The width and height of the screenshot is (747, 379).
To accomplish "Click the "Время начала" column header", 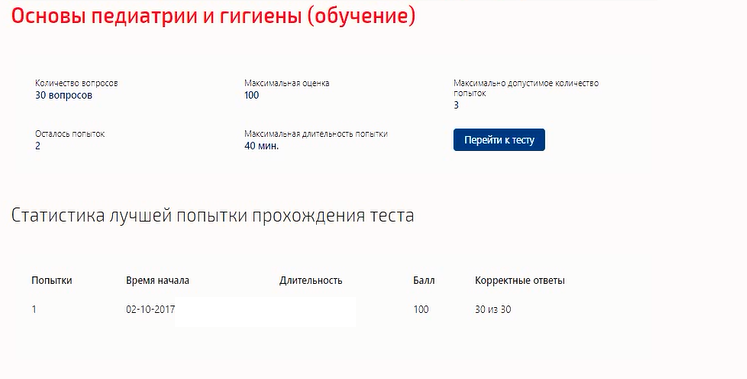I will click(157, 280).
